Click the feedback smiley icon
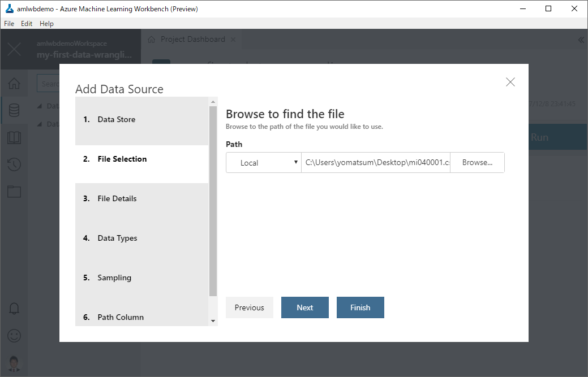Screen dimensions: 588x377 click(14, 336)
